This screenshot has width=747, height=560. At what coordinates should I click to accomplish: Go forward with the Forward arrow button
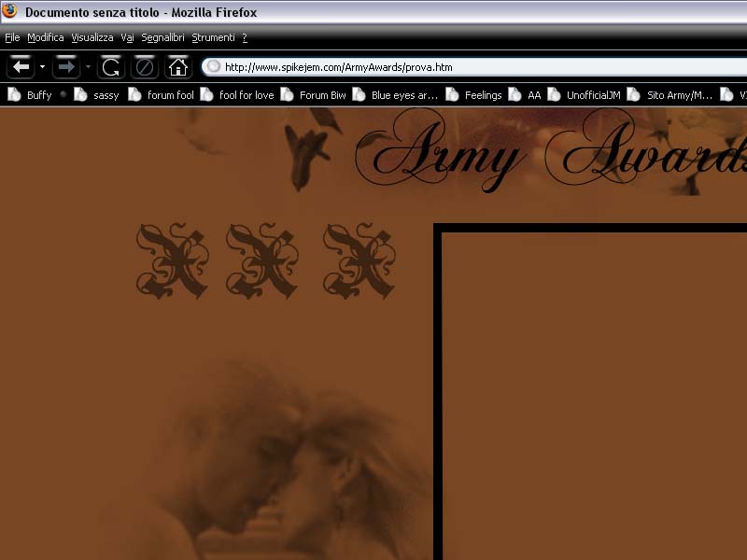click(65, 66)
